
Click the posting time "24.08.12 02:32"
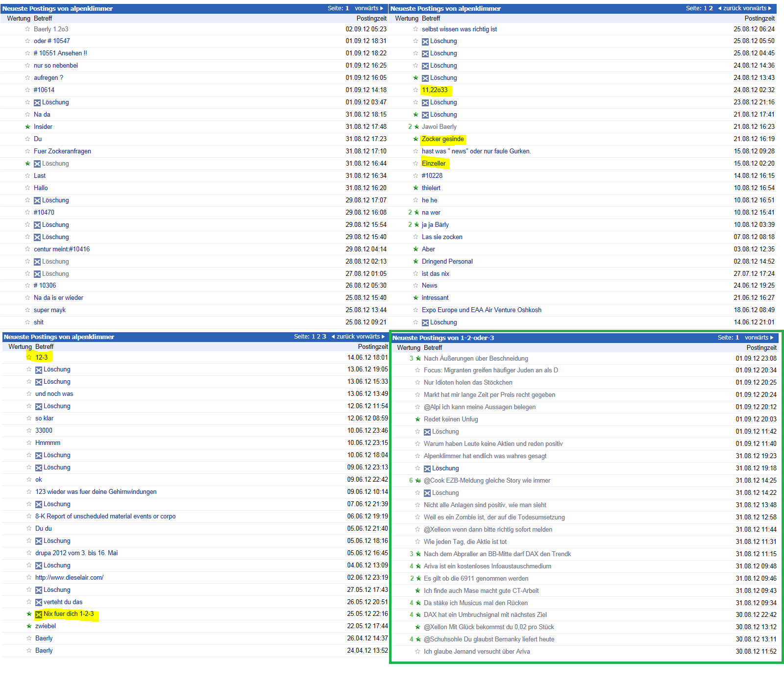(754, 90)
